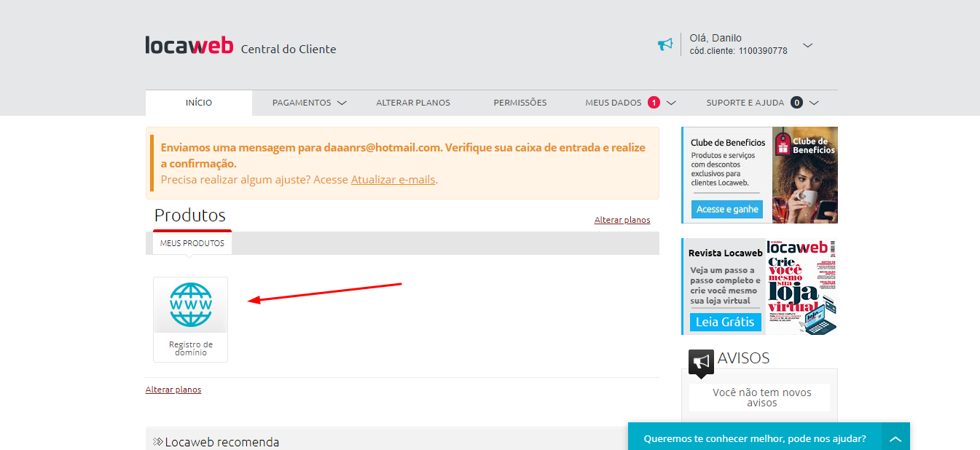Go to the Início tab
The width and height of the screenshot is (980, 450).
click(199, 103)
